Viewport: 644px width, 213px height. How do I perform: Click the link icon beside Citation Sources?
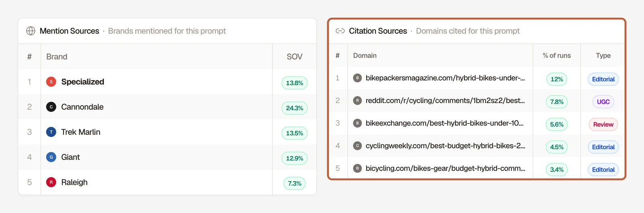point(340,31)
